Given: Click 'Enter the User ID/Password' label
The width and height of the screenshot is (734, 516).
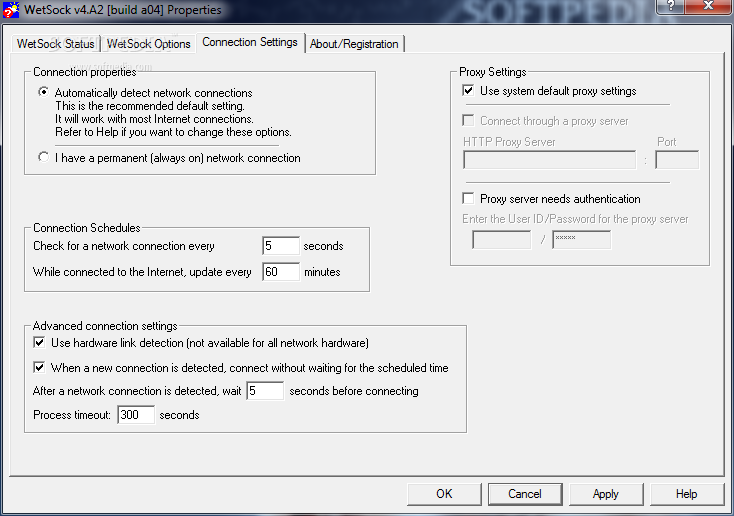Looking at the screenshot, I should coord(575,219).
